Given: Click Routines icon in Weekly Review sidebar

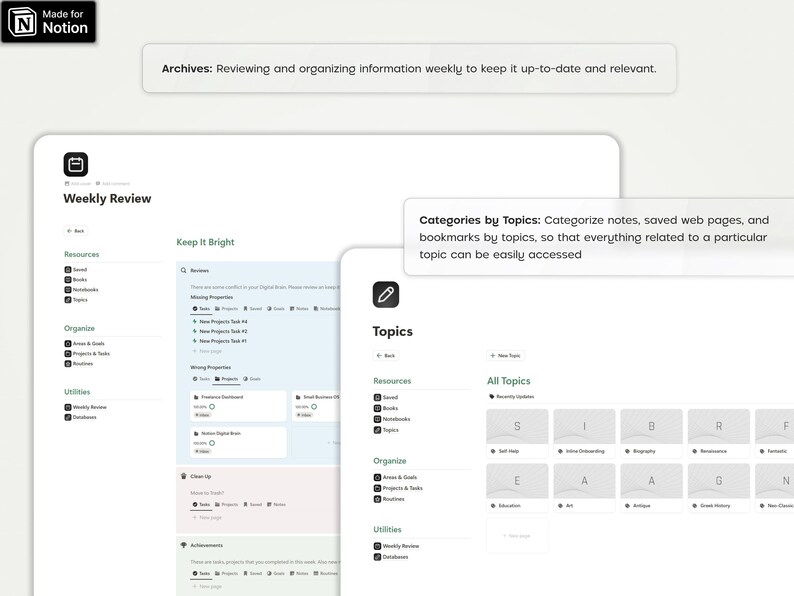Looking at the screenshot, I should 68,364.
